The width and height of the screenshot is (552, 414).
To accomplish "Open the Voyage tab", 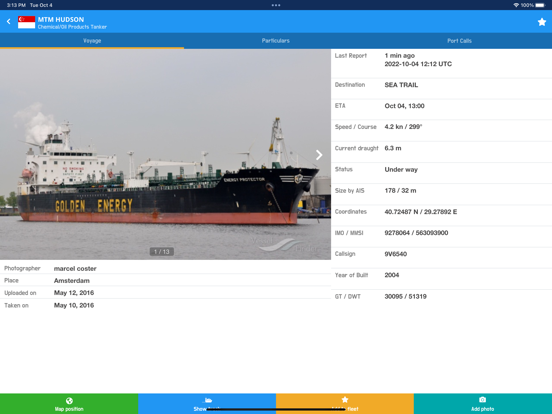I will tap(92, 41).
